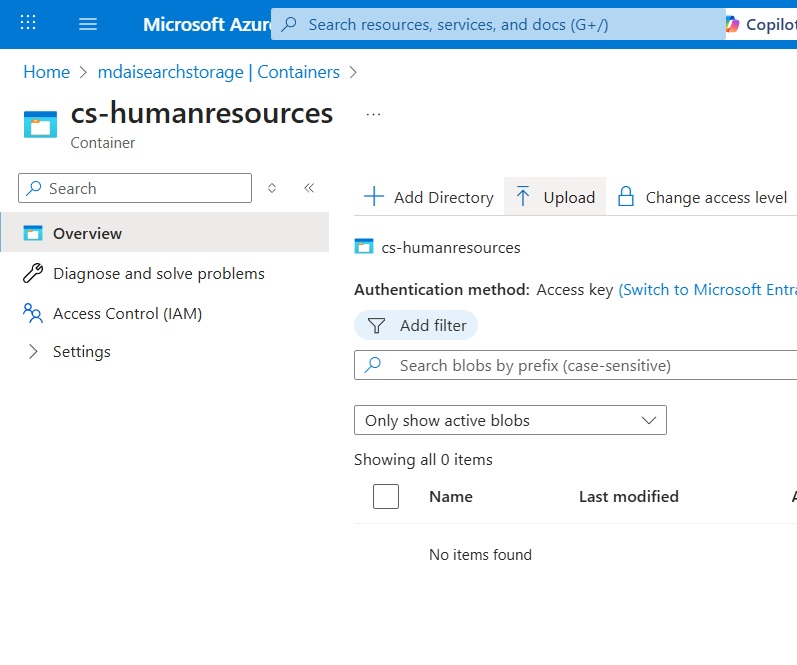The width and height of the screenshot is (797, 665).
Task: Open mdaisearchstorage | Containers breadcrumb link
Action: 219,72
